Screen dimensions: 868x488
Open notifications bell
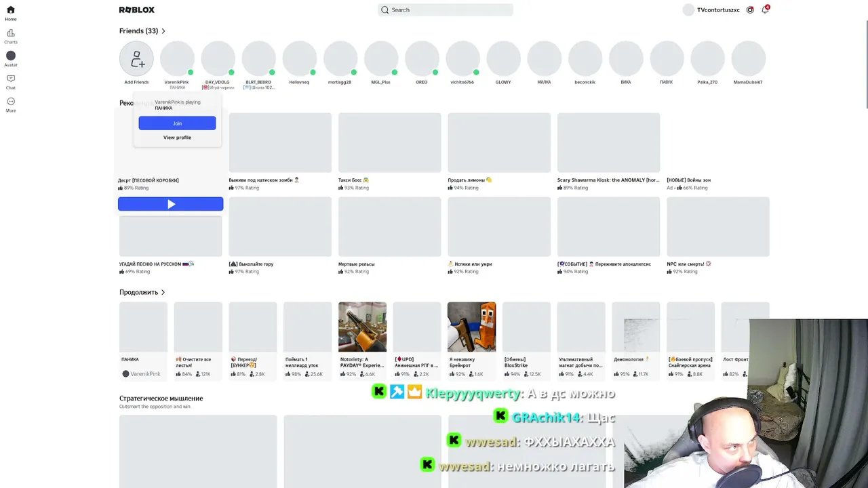765,10
